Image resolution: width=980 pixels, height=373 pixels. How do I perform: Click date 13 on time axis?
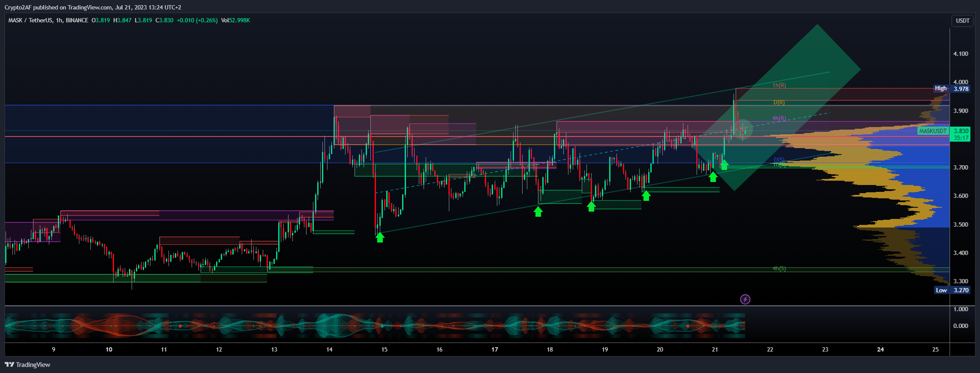[x=274, y=349]
